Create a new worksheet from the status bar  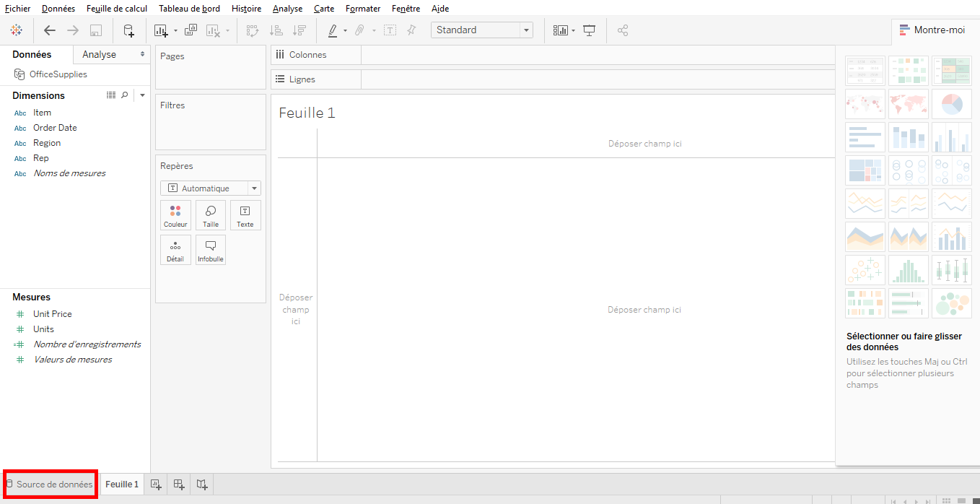click(x=156, y=484)
